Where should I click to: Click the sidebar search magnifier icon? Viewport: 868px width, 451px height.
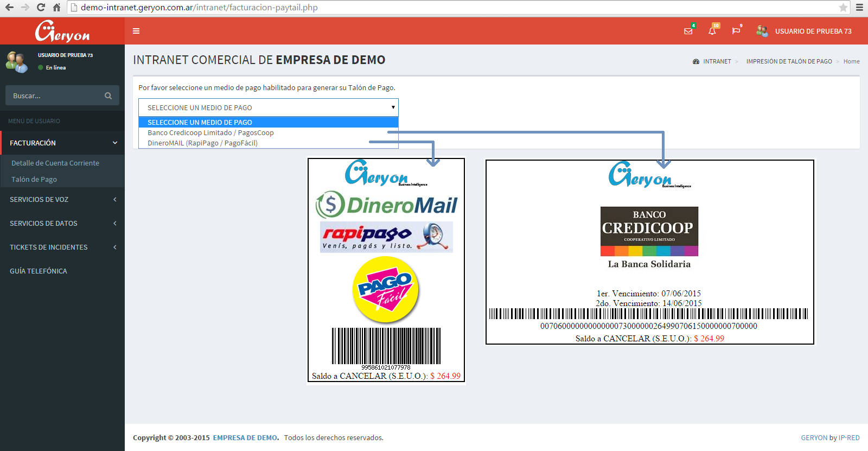click(x=108, y=96)
